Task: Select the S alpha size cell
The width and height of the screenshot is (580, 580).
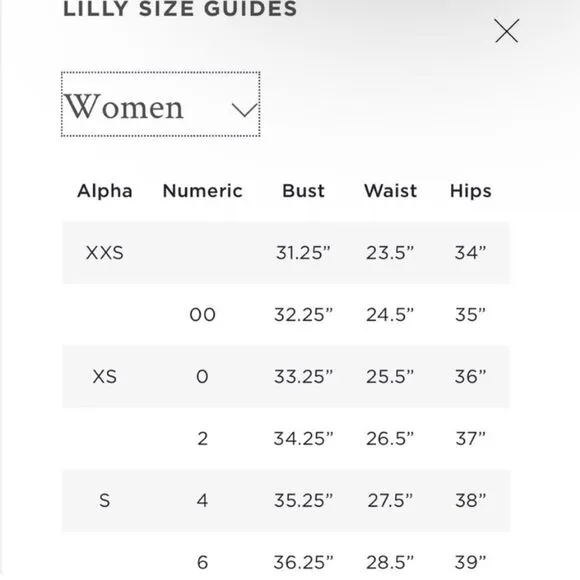Action: [x=105, y=500]
